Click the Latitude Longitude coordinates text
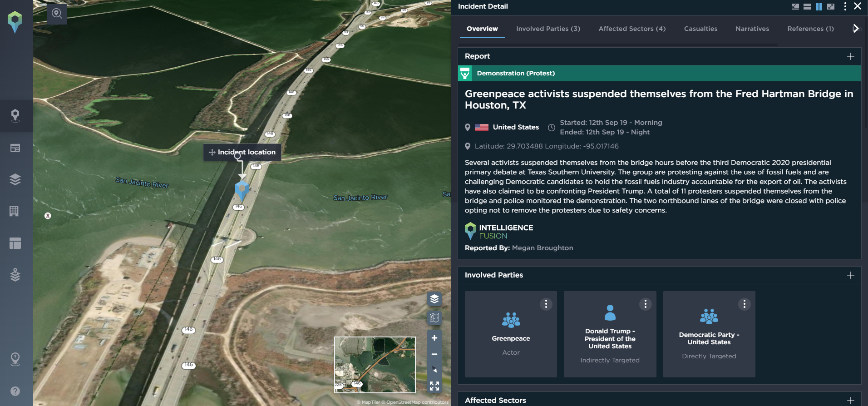Screen dimensions: 868x406 [547, 146]
